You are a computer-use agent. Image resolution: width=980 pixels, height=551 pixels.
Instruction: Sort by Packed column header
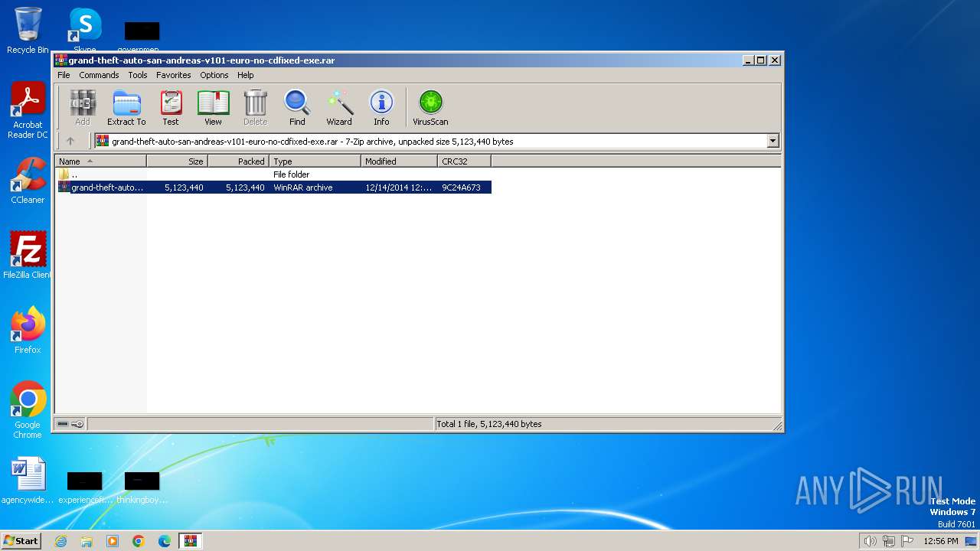point(238,161)
